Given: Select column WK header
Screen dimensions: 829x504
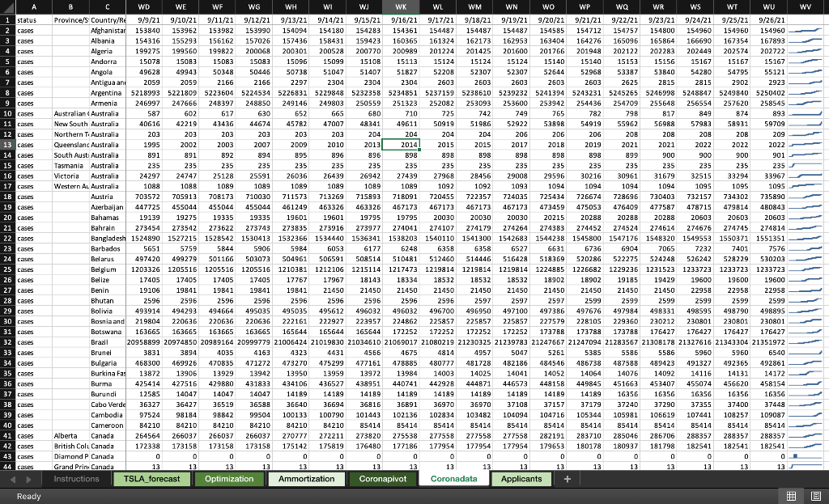Looking at the screenshot, I should click(400, 7).
